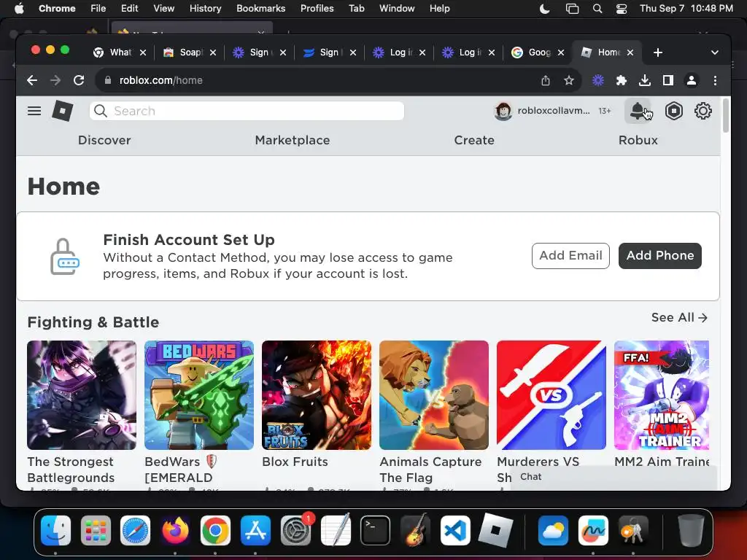Click the robloxcollavm avatar picture

pyautogui.click(x=503, y=111)
